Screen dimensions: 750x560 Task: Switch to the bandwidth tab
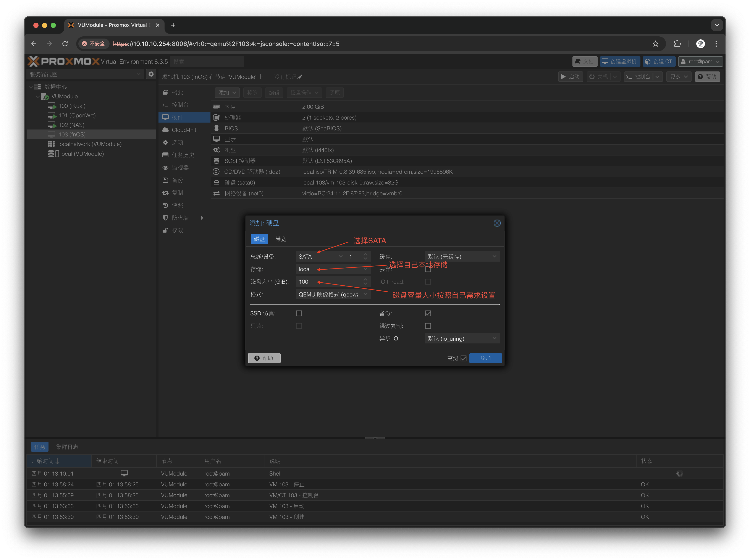[281, 239]
